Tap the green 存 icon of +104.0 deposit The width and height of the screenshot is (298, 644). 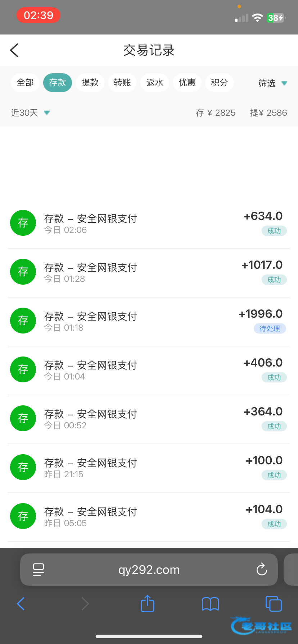[23, 516]
